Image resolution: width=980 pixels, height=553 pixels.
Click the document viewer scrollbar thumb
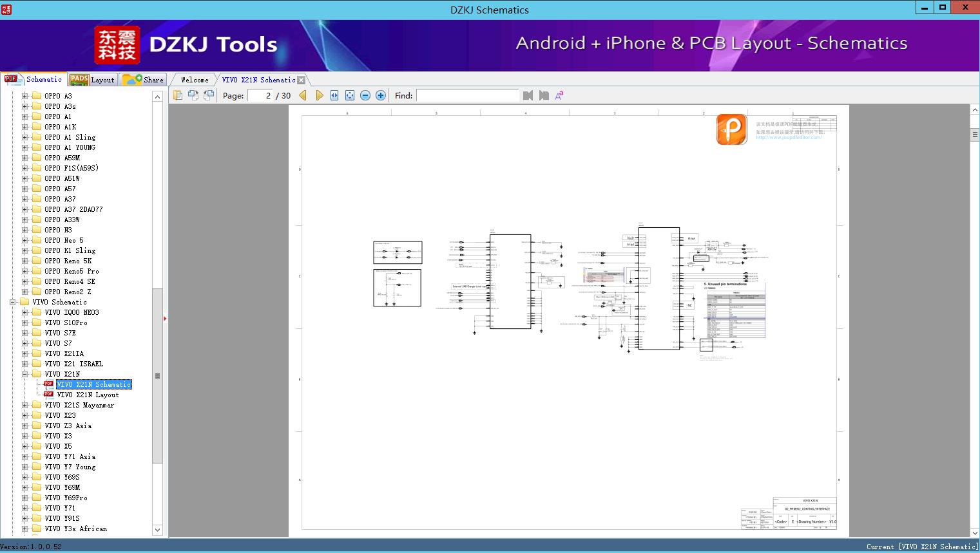pyautogui.click(x=974, y=135)
